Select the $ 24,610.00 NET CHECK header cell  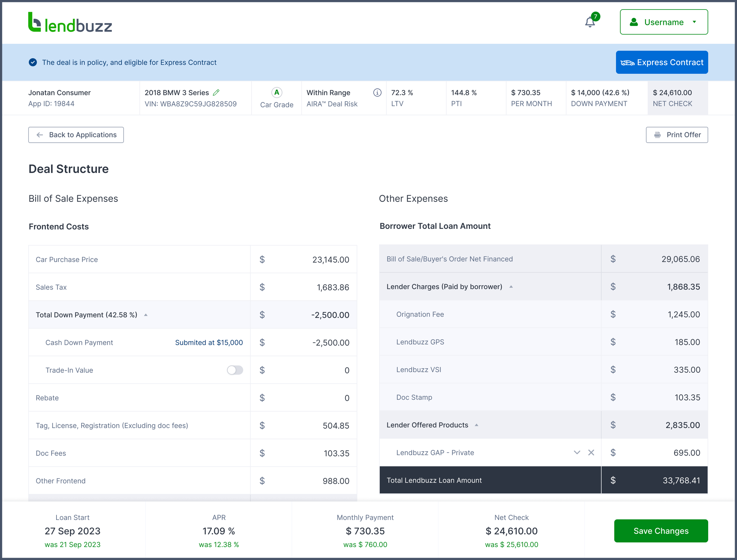(x=678, y=98)
